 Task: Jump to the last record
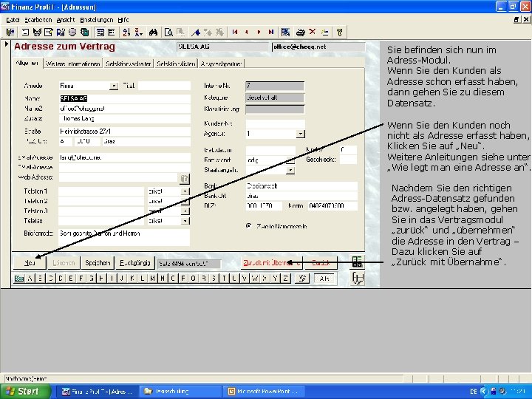(x=270, y=33)
